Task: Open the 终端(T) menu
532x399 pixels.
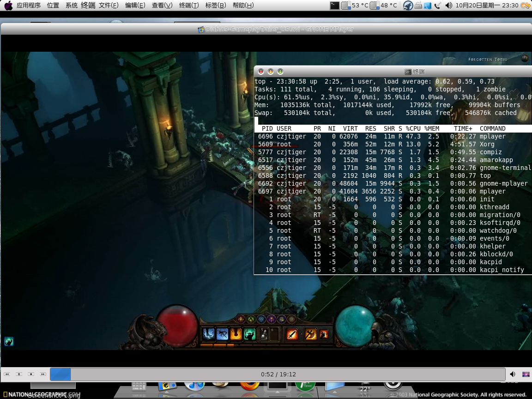Action: (x=188, y=6)
